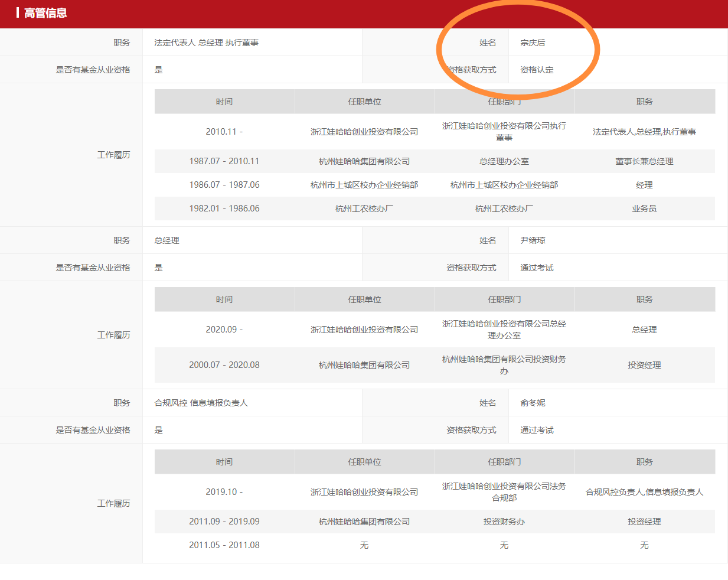Click 投资经理 in the 2000.07 row
Viewport: 728px width, 580px height.
[x=644, y=365]
